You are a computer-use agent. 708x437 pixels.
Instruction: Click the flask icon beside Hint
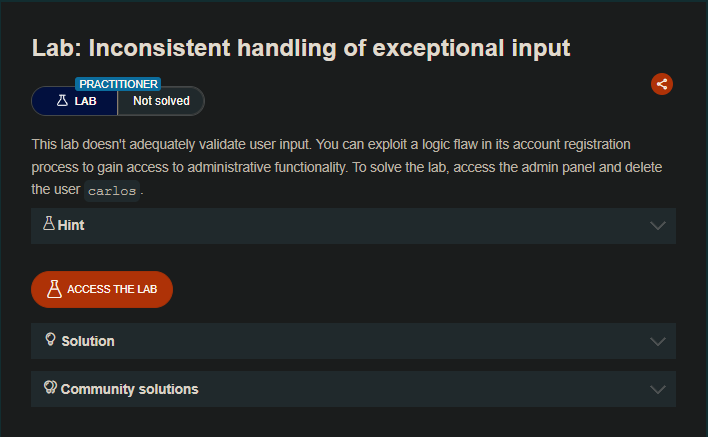coord(48,224)
